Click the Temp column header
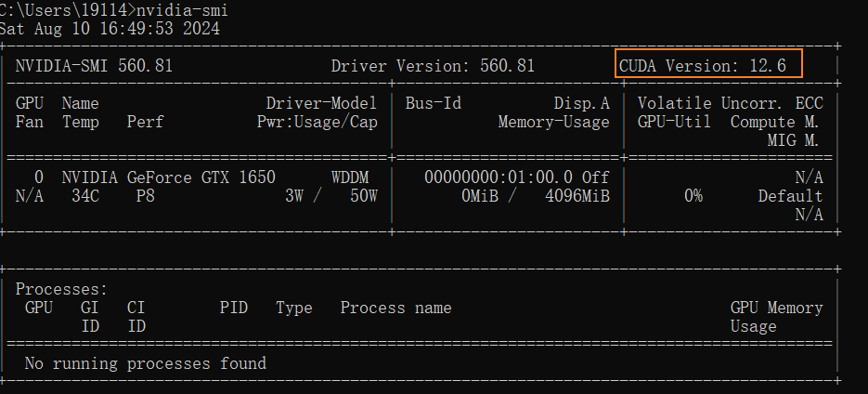 (x=80, y=122)
